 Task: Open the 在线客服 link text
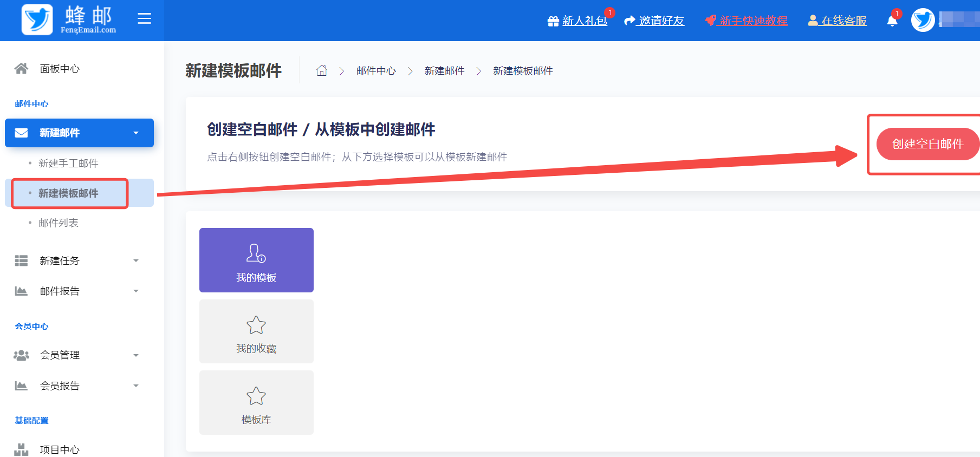[843, 21]
